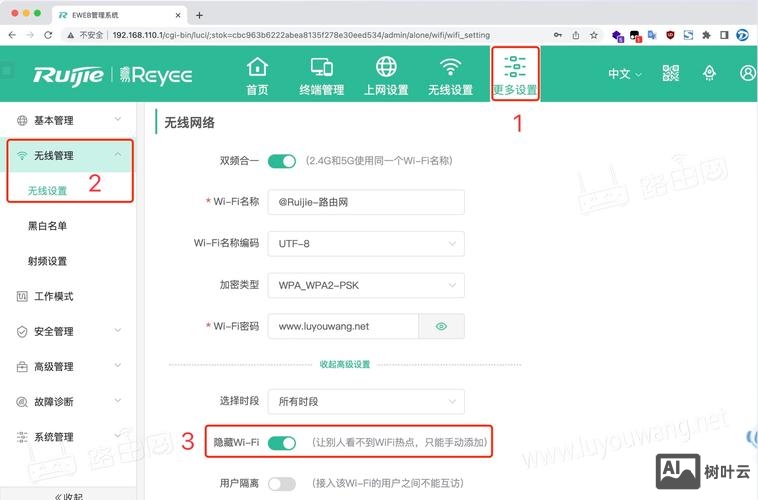Collapse sidebar with 收起 button
The image size is (758, 500).
click(68, 495)
